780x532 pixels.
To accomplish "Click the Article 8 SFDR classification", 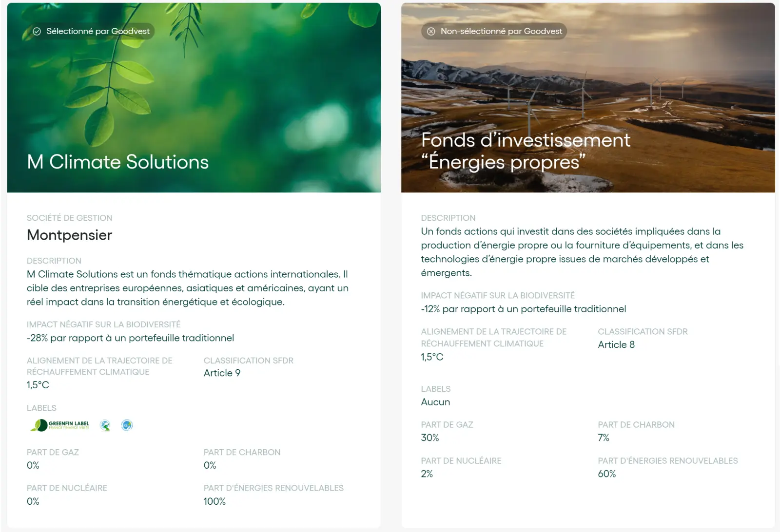I will point(616,344).
